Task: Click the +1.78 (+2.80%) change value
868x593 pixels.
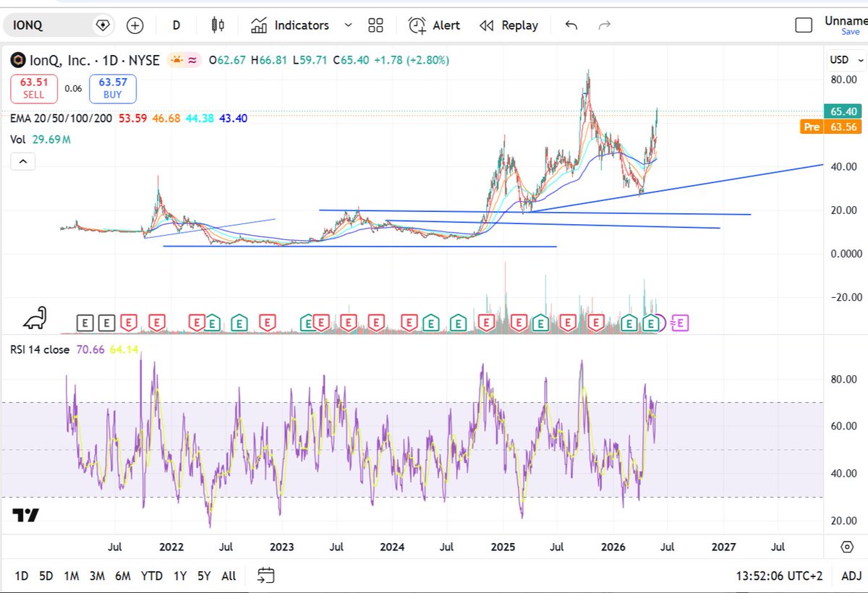Action: [x=412, y=61]
